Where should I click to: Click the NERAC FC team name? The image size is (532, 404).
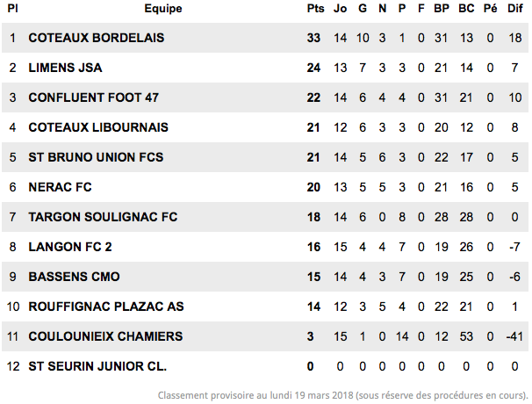(60, 187)
